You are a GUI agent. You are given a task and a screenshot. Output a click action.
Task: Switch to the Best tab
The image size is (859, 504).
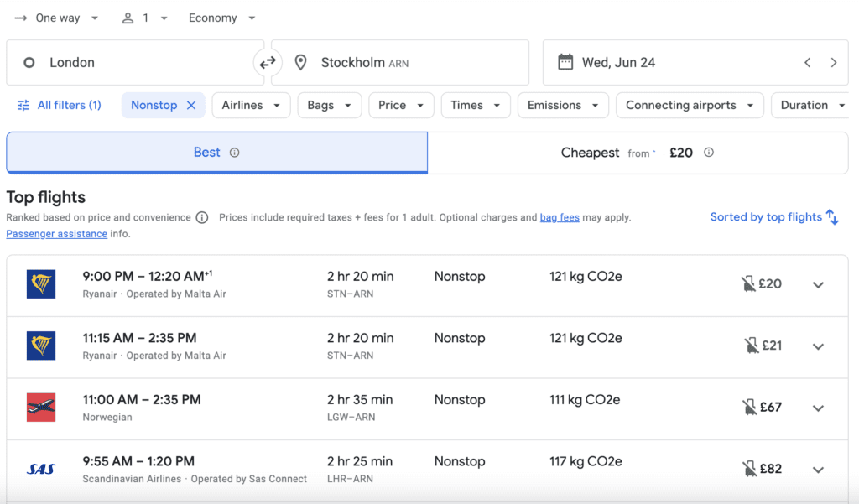[206, 153]
